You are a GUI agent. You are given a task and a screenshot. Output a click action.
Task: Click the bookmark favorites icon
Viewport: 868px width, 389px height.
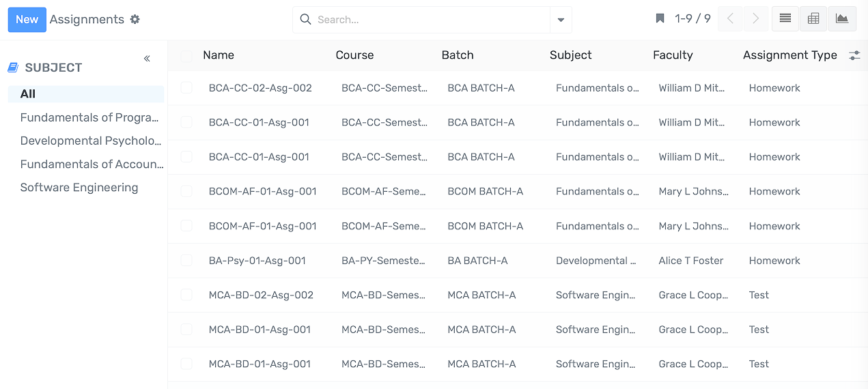[x=660, y=18]
